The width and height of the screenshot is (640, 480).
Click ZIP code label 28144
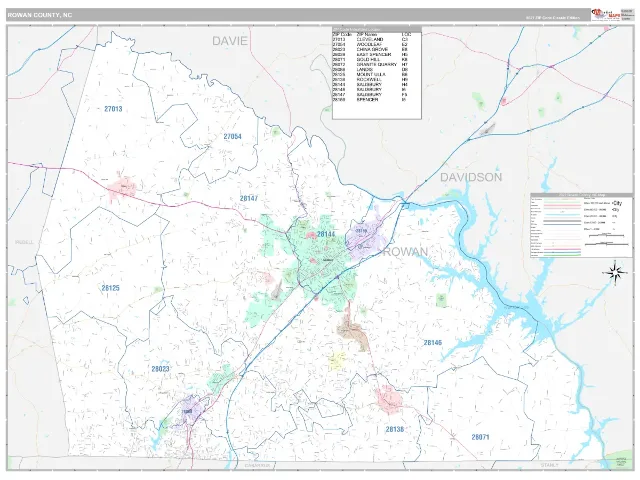[x=326, y=234]
